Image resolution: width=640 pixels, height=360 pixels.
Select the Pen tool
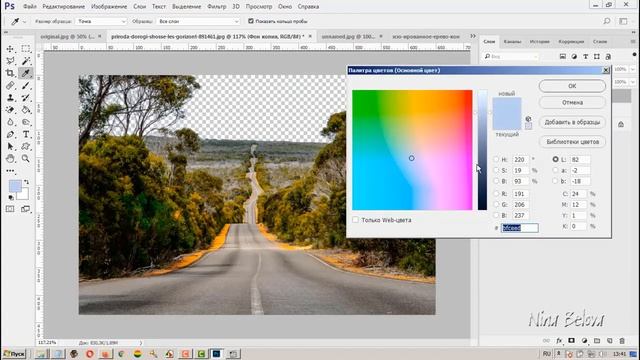[10, 134]
